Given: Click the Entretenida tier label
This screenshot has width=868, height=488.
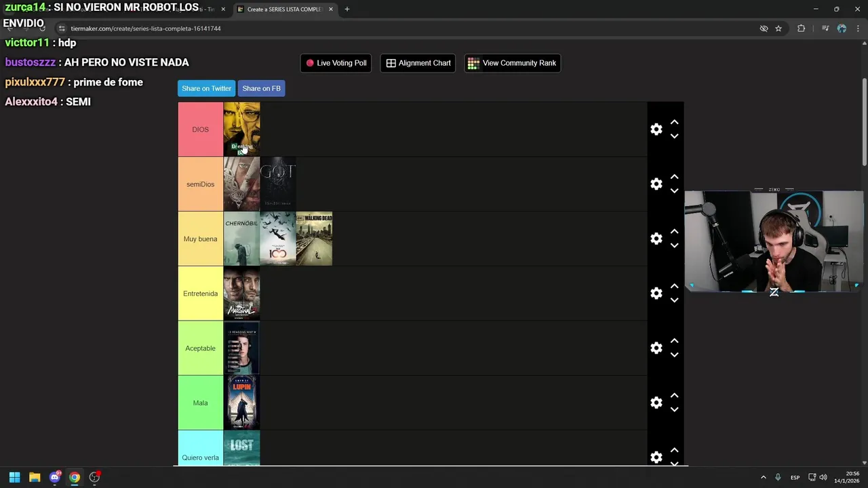Looking at the screenshot, I should pyautogui.click(x=200, y=293).
